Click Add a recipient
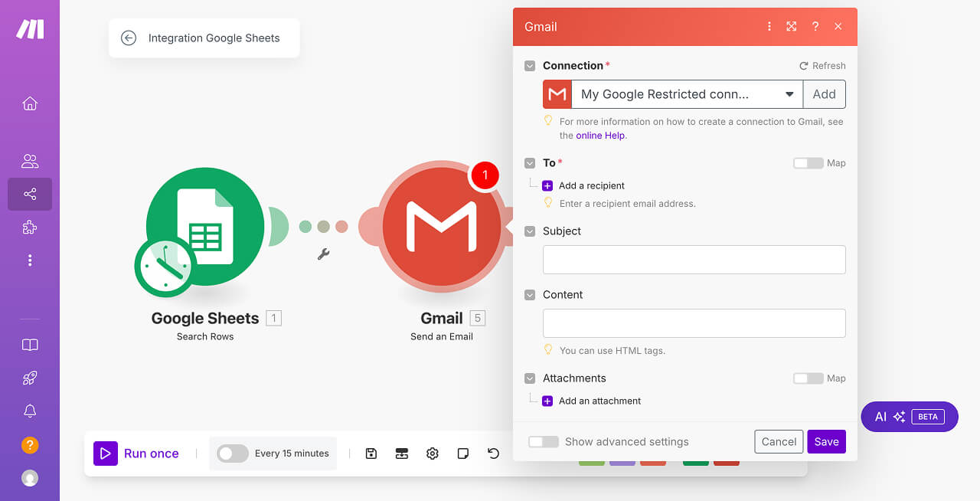980x501 pixels. 583,186
